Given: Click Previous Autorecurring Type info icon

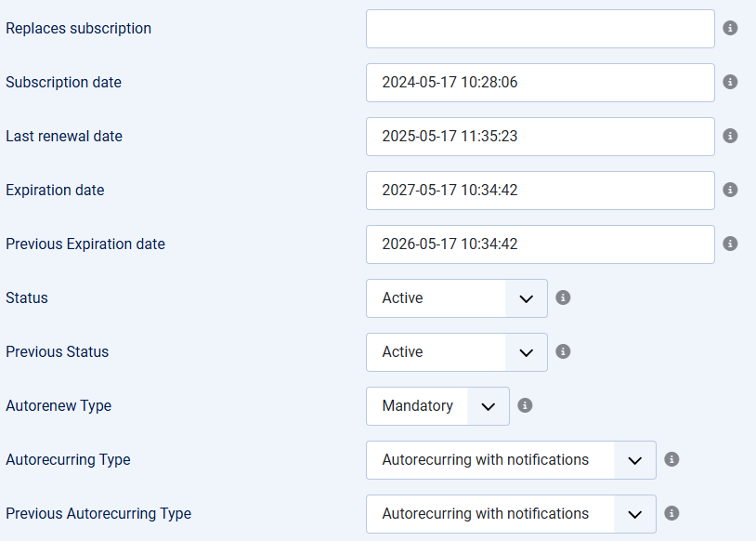Looking at the screenshot, I should (671, 513).
